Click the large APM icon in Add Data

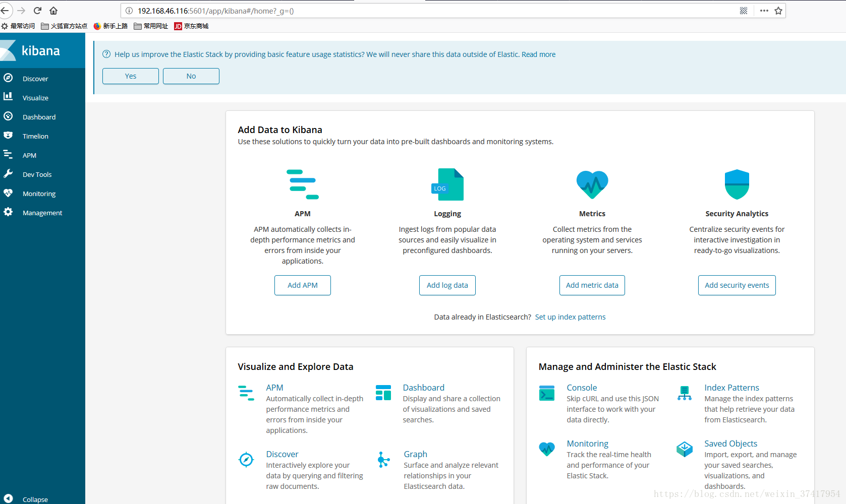303,184
